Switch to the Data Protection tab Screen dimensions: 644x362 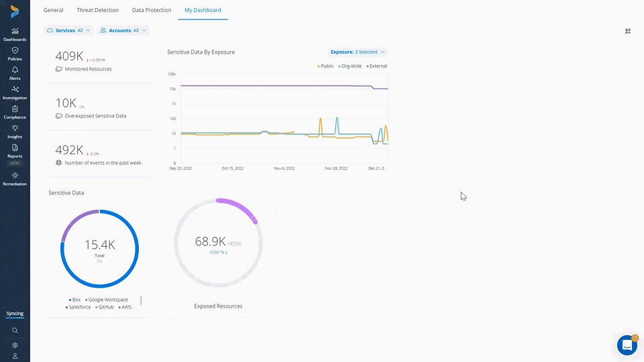click(151, 10)
